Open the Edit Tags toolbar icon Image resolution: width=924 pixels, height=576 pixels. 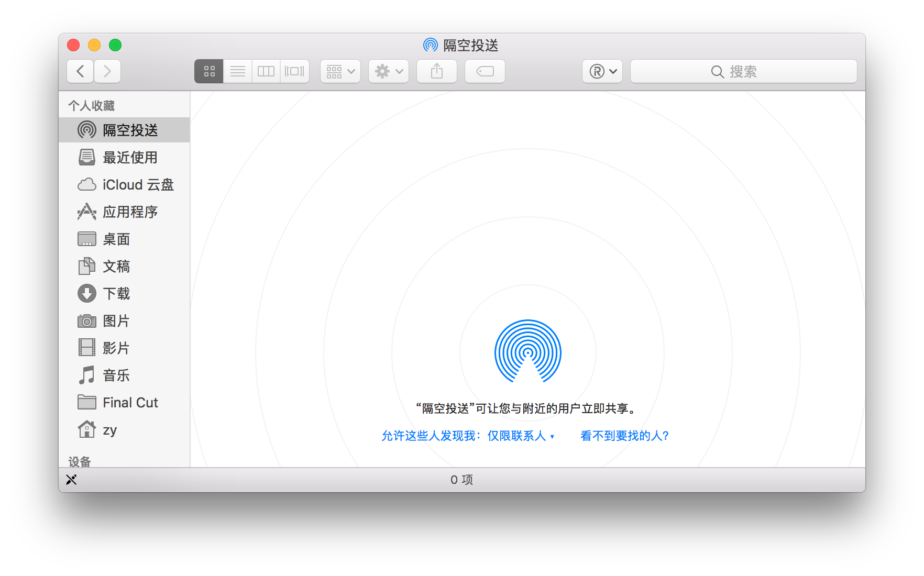485,71
